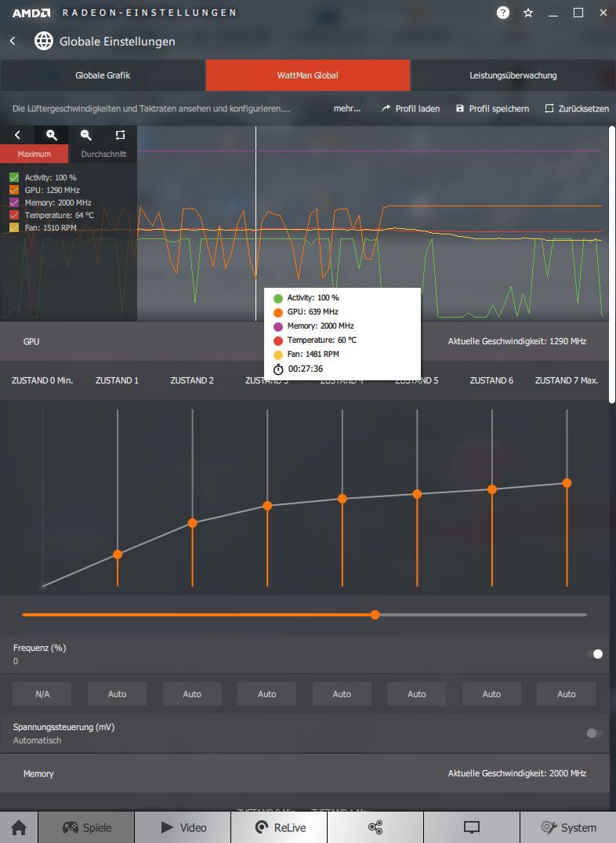Screen dimensions: 616x843
Task: Click the mehr... link
Action: pyautogui.click(x=346, y=108)
